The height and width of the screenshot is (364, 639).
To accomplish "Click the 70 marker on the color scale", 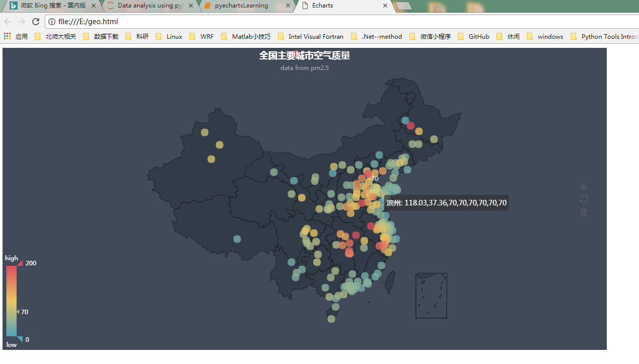I will coord(20,312).
